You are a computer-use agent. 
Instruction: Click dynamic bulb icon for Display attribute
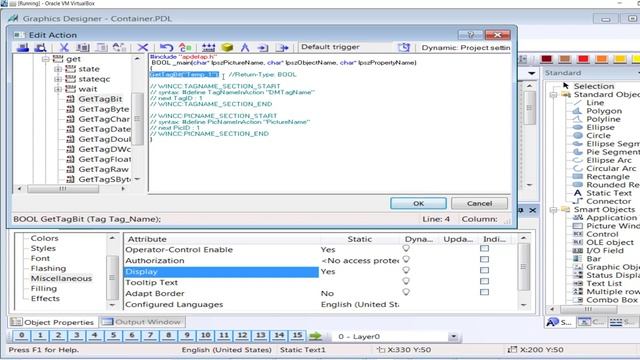406,270
